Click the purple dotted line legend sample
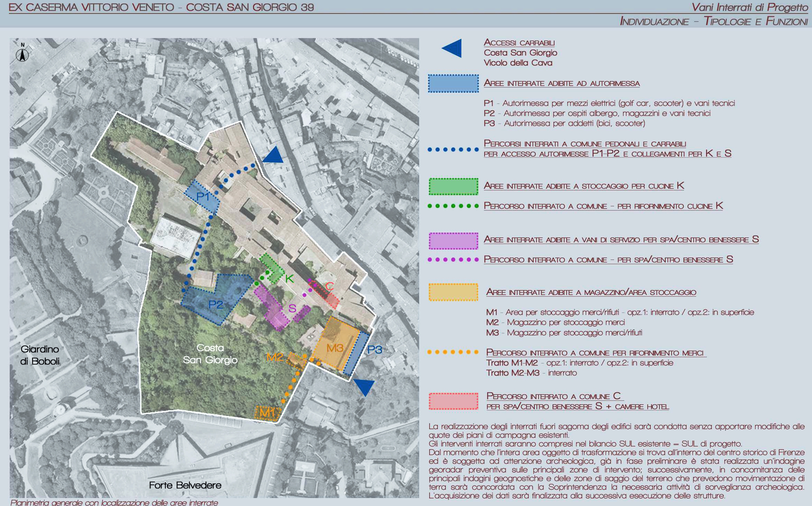This screenshot has height=506, width=812. point(453,260)
